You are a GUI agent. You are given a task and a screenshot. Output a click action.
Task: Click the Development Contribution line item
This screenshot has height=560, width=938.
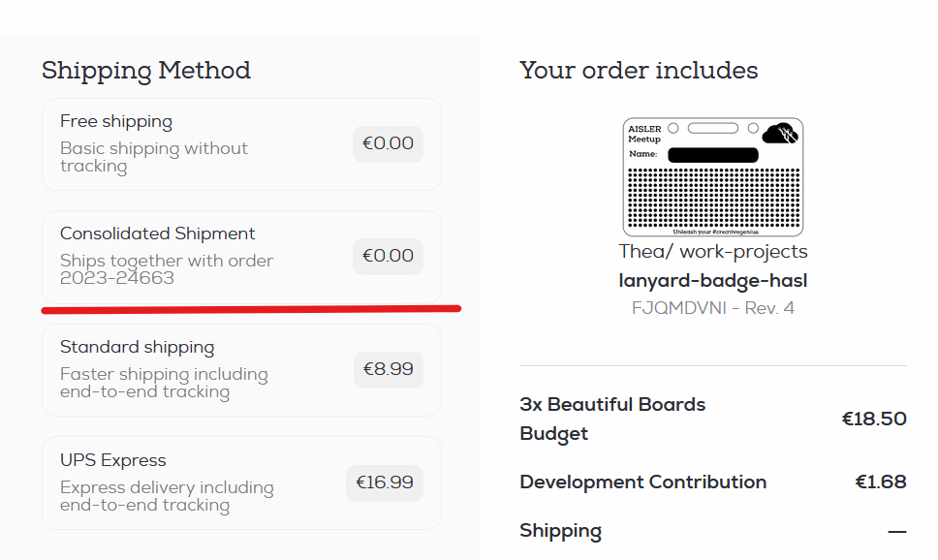(642, 482)
